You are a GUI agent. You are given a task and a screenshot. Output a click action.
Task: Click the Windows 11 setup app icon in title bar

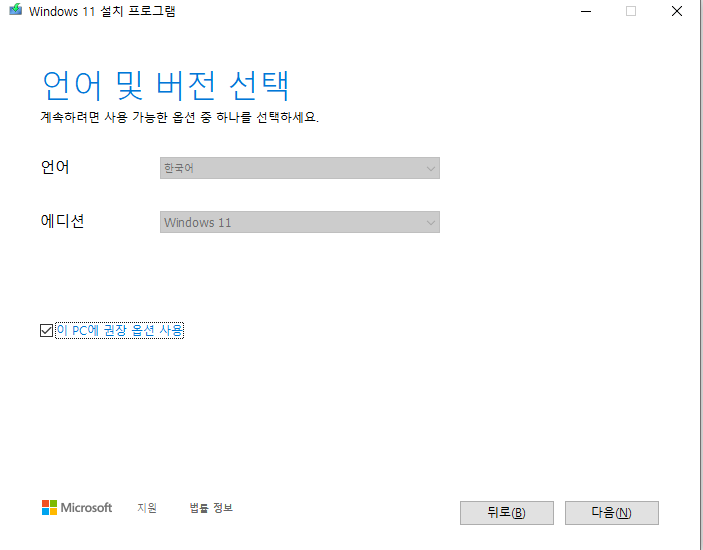[16, 9]
